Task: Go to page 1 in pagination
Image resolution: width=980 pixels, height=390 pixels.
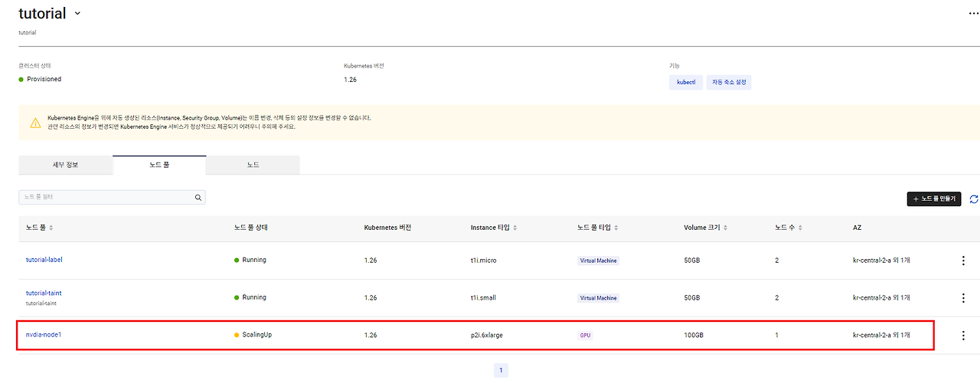Action: pyautogui.click(x=501, y=370)
